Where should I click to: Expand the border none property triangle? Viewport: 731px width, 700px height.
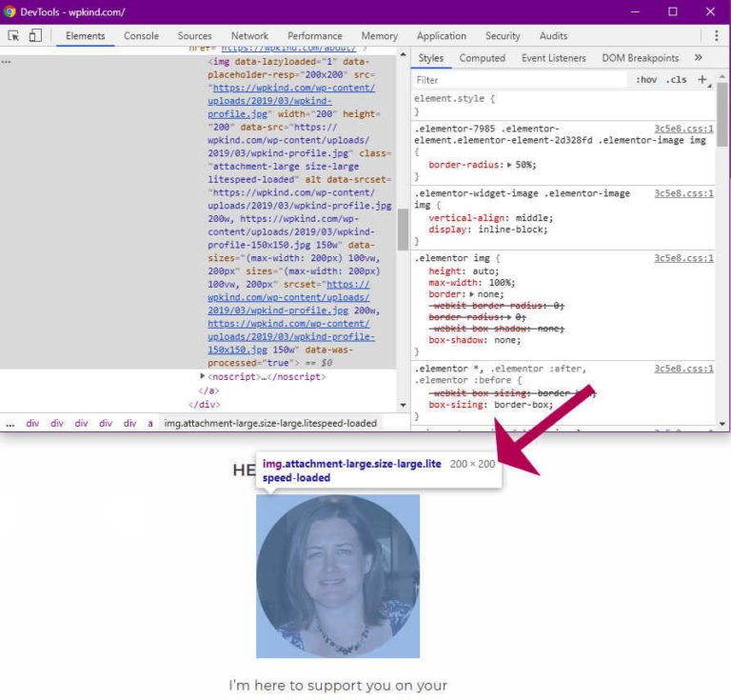pyautogui.click(x=472, y=295)
